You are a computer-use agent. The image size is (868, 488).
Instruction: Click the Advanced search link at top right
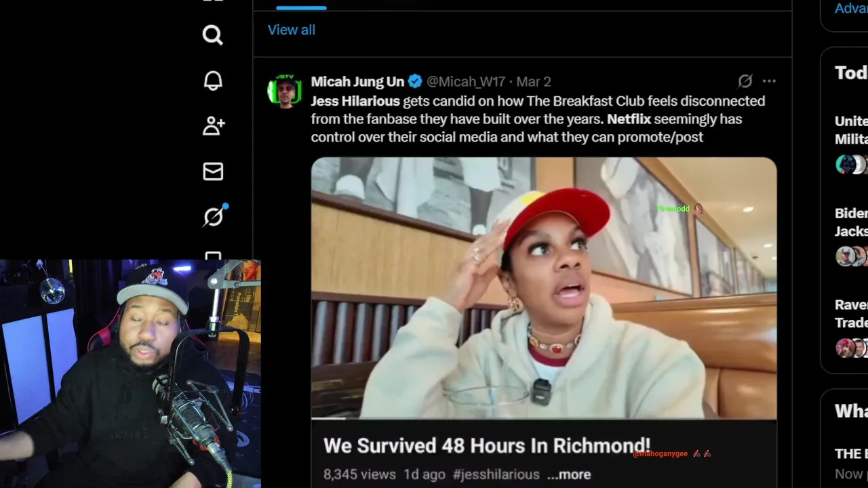[x=851, y=8]
